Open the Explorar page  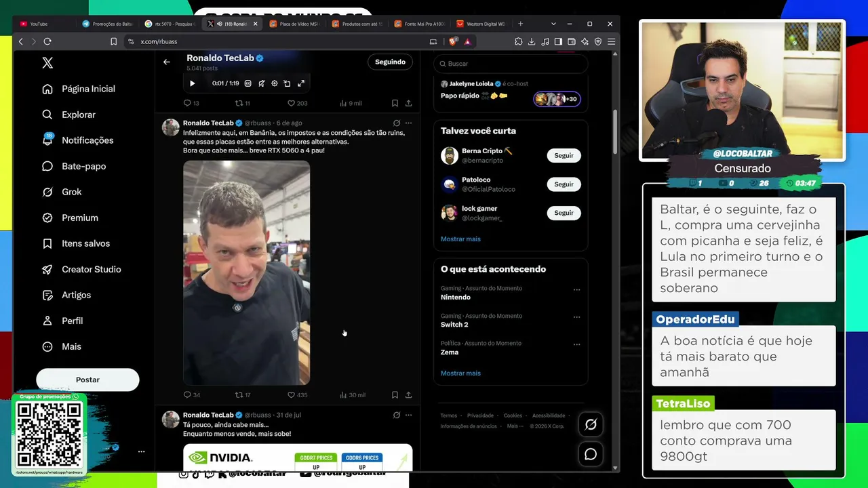68,115
